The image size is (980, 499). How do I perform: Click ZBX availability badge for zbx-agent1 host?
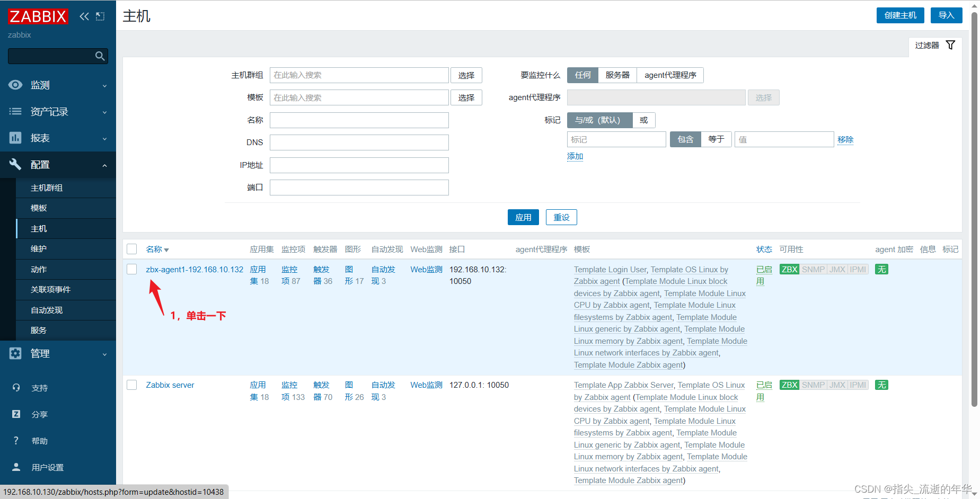click(789, 270)
